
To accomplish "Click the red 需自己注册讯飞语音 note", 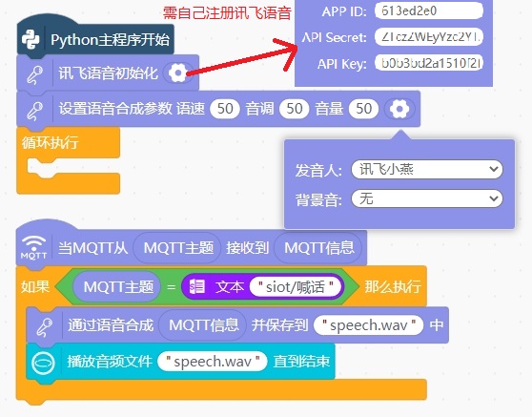I will 227,13.
